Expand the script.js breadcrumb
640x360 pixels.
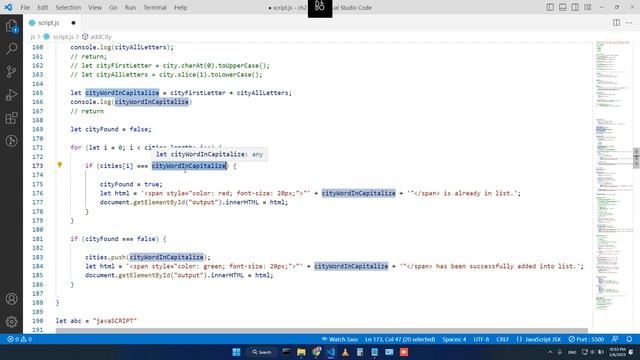(63, 37)
